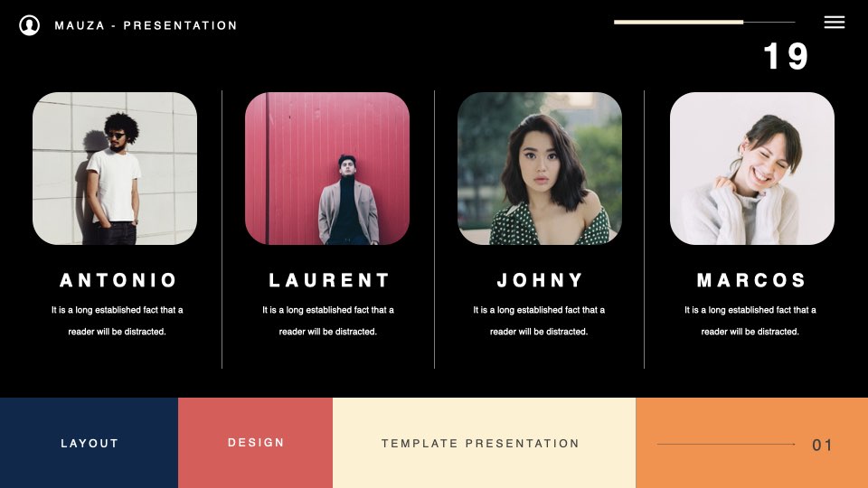Click the description text under Marcos
This screenshot has height=488, width=868.
tap(750, 320)
